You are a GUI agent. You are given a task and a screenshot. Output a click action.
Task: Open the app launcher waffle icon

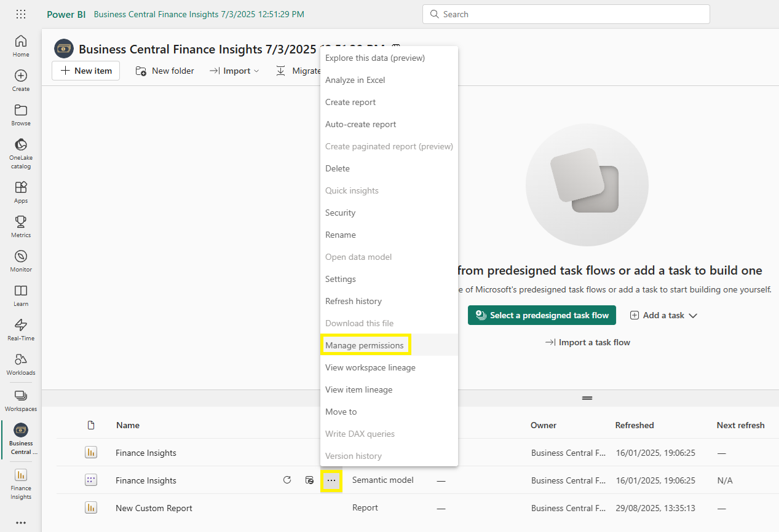pyautogui.click(x=21, y=14)
